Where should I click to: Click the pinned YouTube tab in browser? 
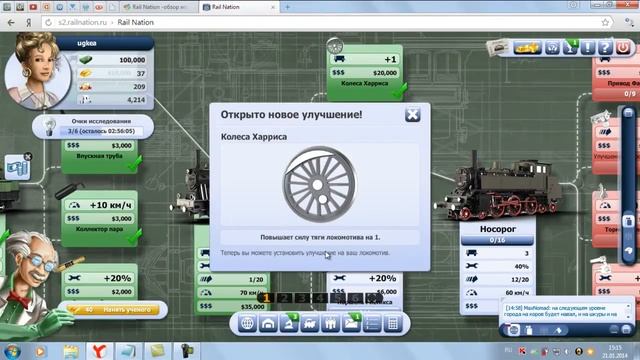[x=33, y=7]
